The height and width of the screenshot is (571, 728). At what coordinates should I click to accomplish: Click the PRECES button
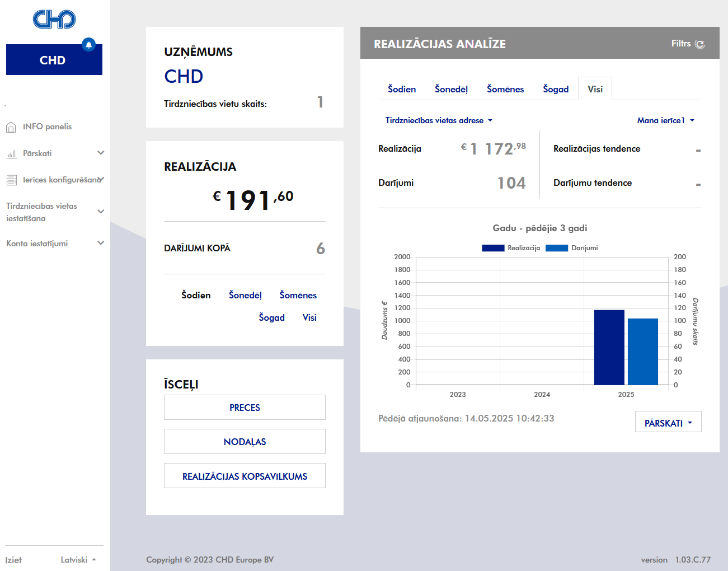coord(245,408)
